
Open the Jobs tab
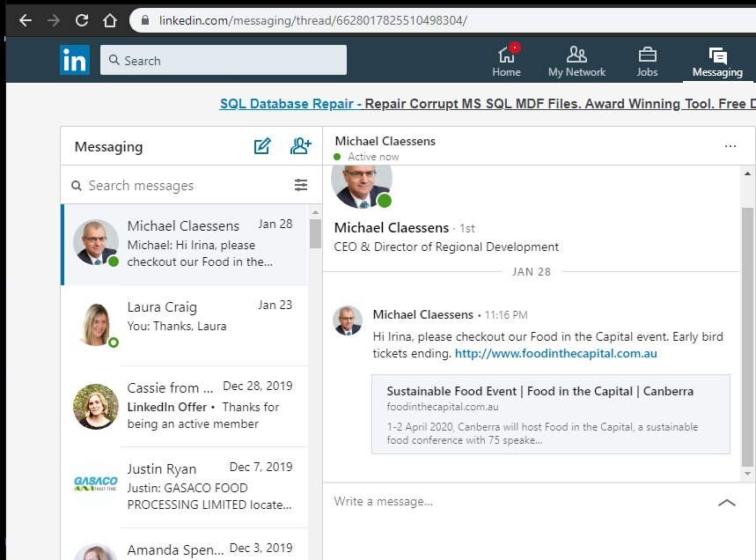tap(647, 61)
